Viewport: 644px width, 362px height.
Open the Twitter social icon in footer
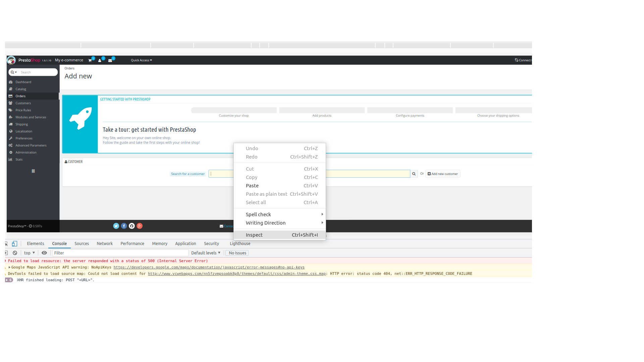tap(116, 226)
